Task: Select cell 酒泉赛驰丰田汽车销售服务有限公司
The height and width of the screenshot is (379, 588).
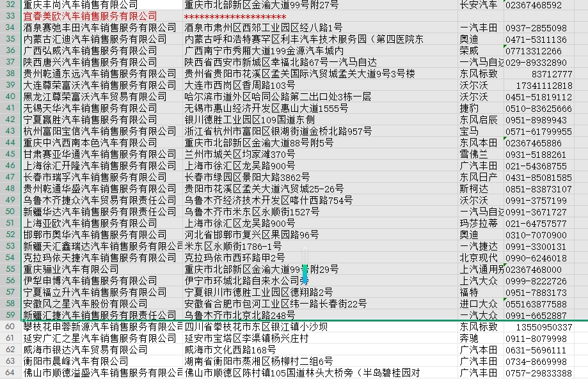Action: pyautogui.click(x=102, y=27)
